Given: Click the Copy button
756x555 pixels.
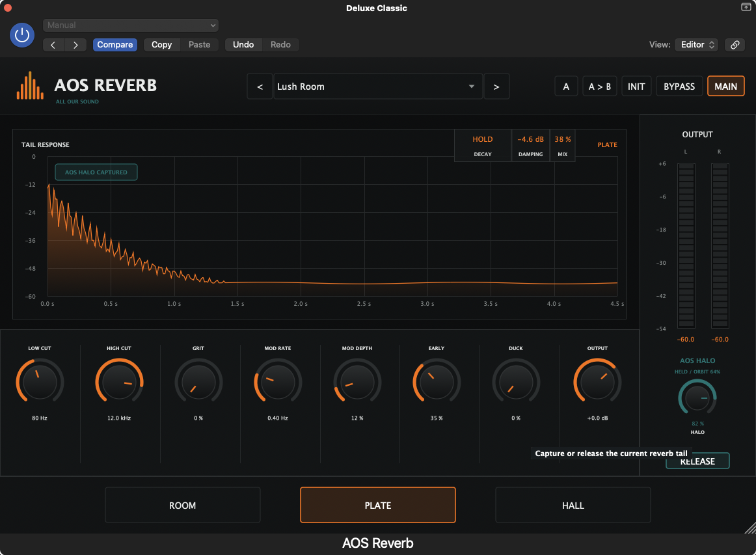Looking at the screenshot, I should [161, 45].
